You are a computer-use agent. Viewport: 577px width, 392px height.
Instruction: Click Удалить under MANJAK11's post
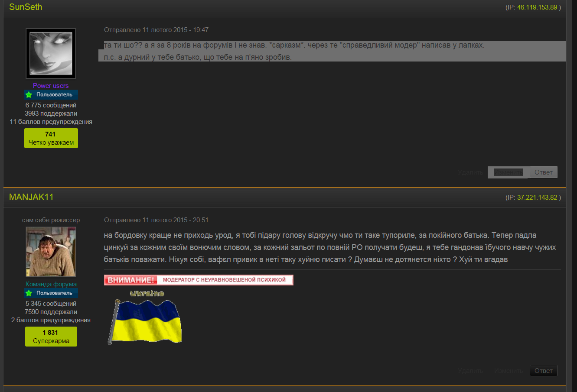[x=470, y=370]
